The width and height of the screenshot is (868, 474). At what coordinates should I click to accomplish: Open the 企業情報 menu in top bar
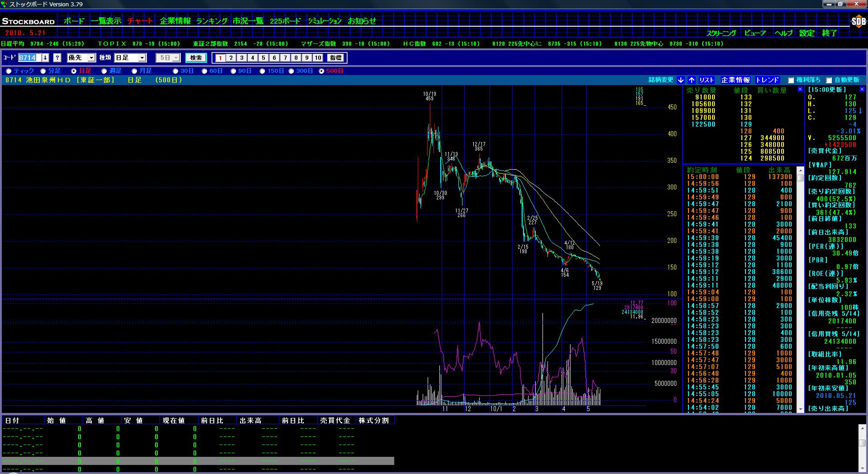click(x=175, y=21)
